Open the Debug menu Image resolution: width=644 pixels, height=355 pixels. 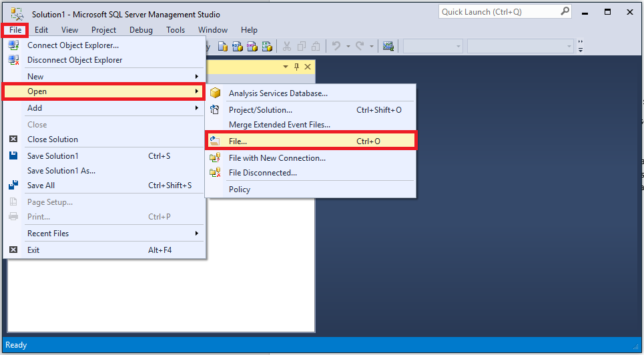tap(141, 30)
